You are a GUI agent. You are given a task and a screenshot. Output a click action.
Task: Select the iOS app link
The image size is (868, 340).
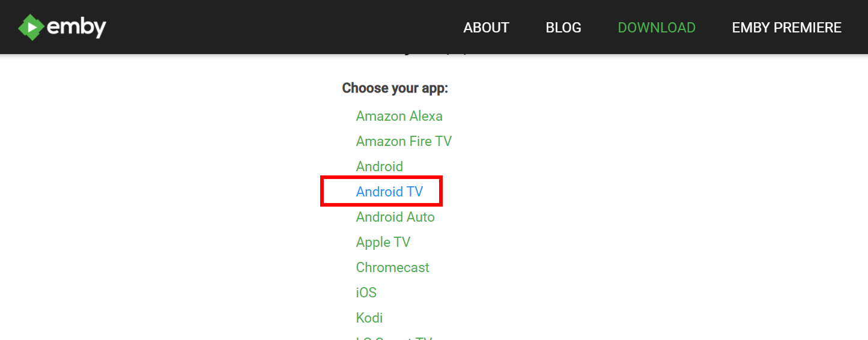(366, 293)
